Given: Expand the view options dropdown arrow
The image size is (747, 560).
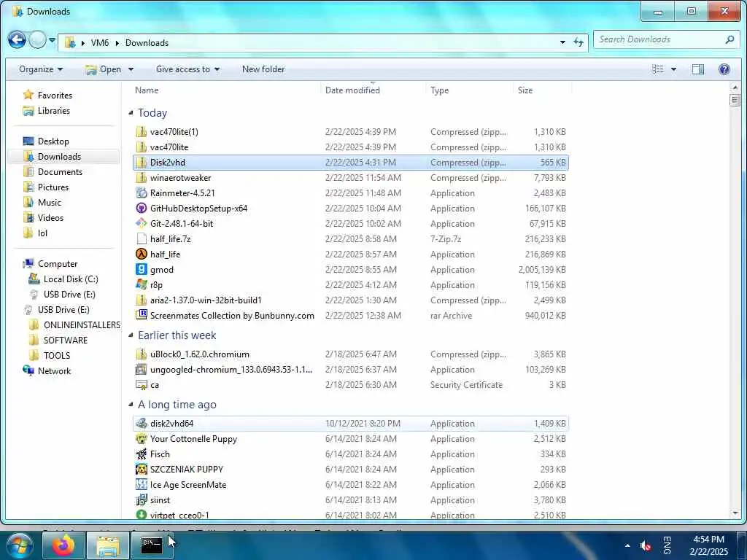Looking at the screenshot, I should (x=673, y=69).
